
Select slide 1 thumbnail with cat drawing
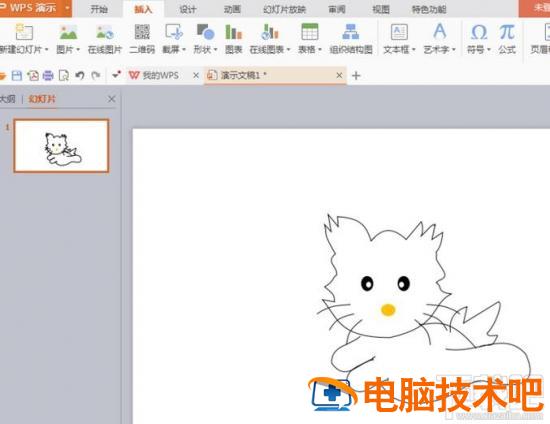pyautogui.click(x=61, y=146)
